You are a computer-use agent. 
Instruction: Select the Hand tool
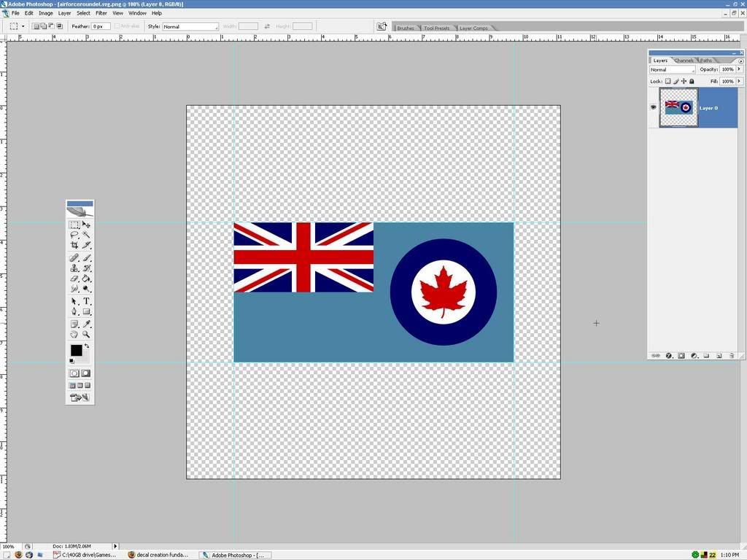pos(74,335)
